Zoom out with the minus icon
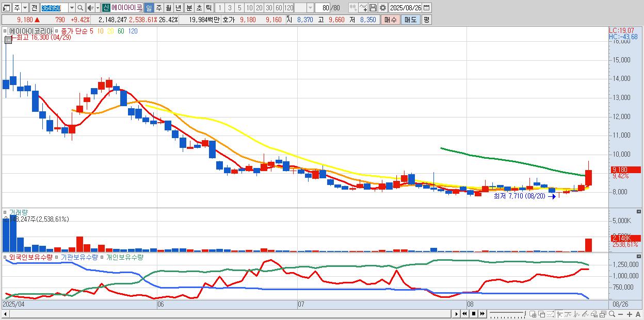 620,314
